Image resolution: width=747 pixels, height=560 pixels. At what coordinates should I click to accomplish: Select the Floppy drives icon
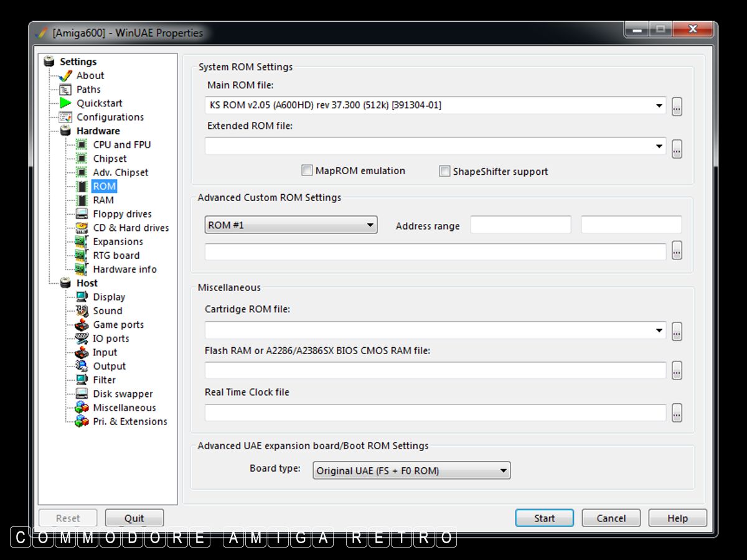click(82, 214)
